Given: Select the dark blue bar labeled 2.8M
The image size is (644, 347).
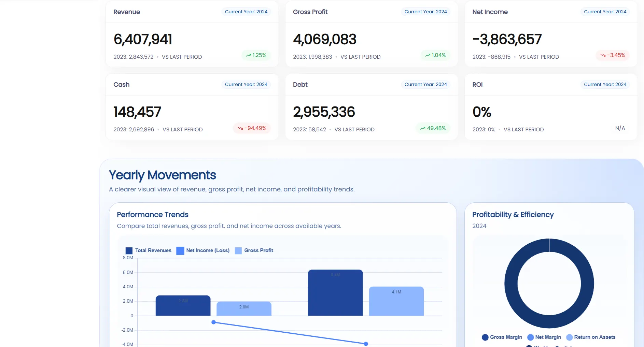Looking at the screenshot, I should pyautogui.click(x=183, y=306).
